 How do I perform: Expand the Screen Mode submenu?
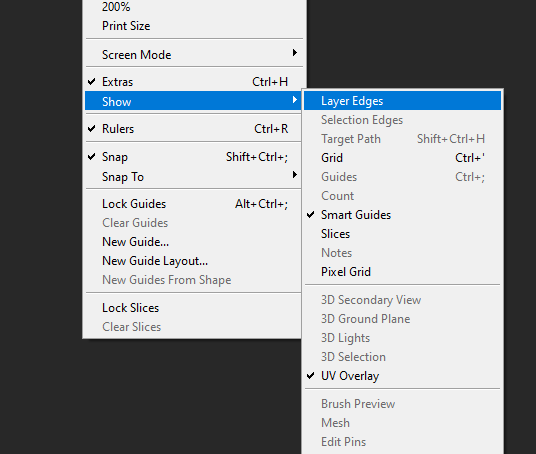[193, 54]
